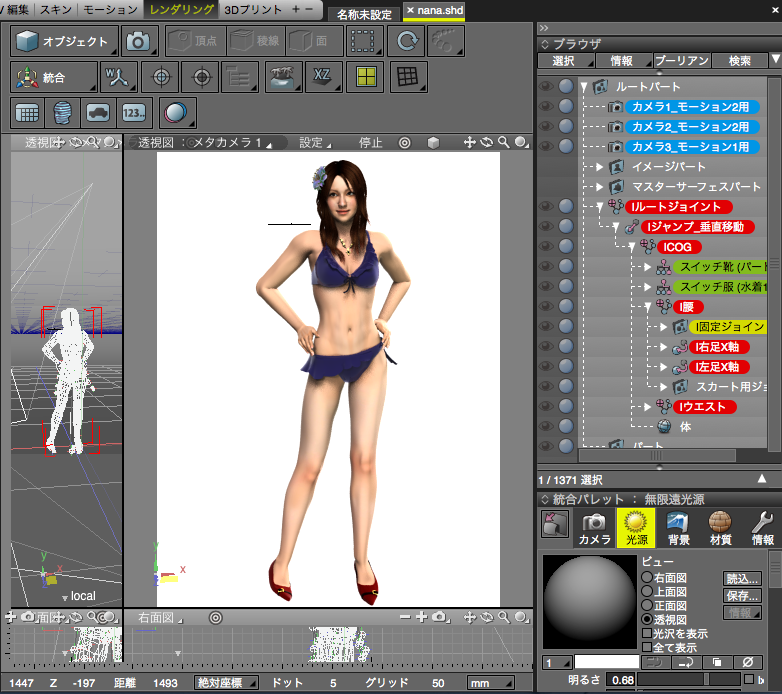Click the browser 選択 button
The width and height of the screenshot is (782, 694).
pyautogui.click(x=566, y=60)
